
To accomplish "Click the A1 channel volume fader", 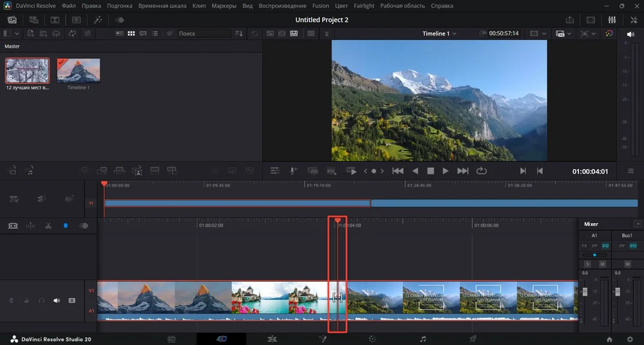I will pyautogui.click(x=585, y=292).
